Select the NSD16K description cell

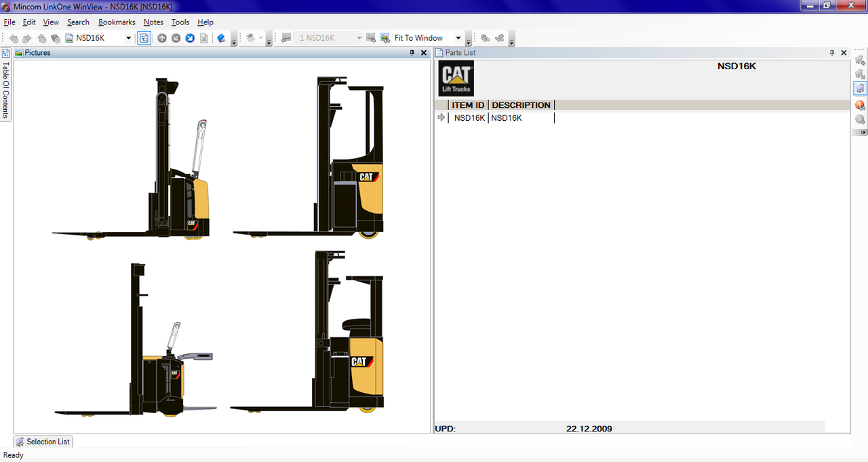tap(521, 118)
